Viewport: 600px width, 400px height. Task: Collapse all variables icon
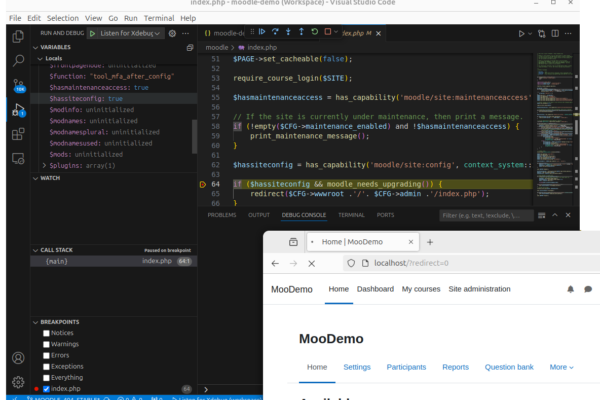pyautogui.click(x=190, y=47)
